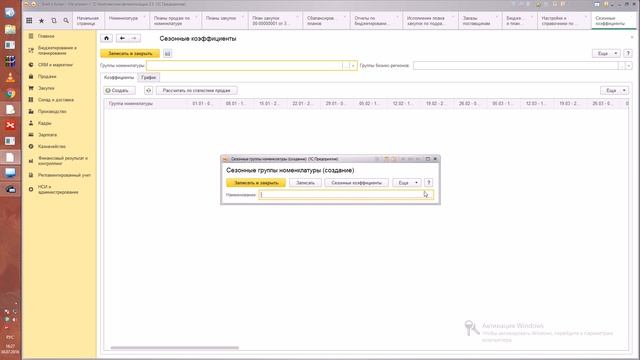Screen dimensions: 640x360
Task: Click the 05.02 column header
Action: point(369,104)
